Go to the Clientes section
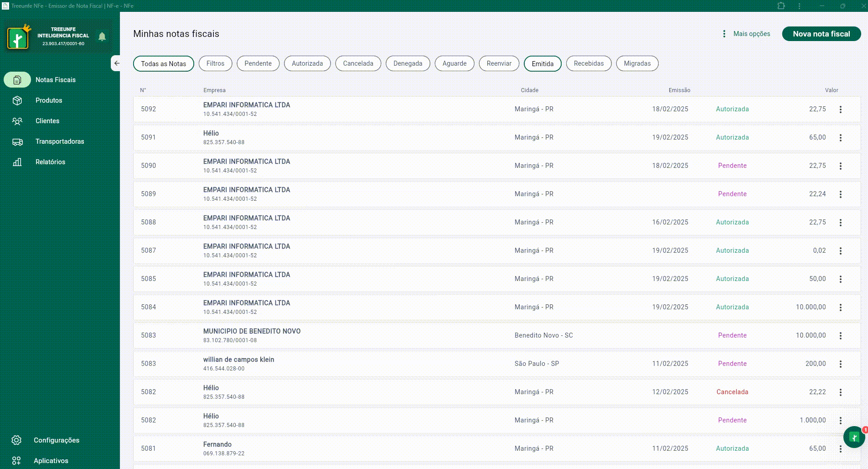 click(x=47, y=121)
